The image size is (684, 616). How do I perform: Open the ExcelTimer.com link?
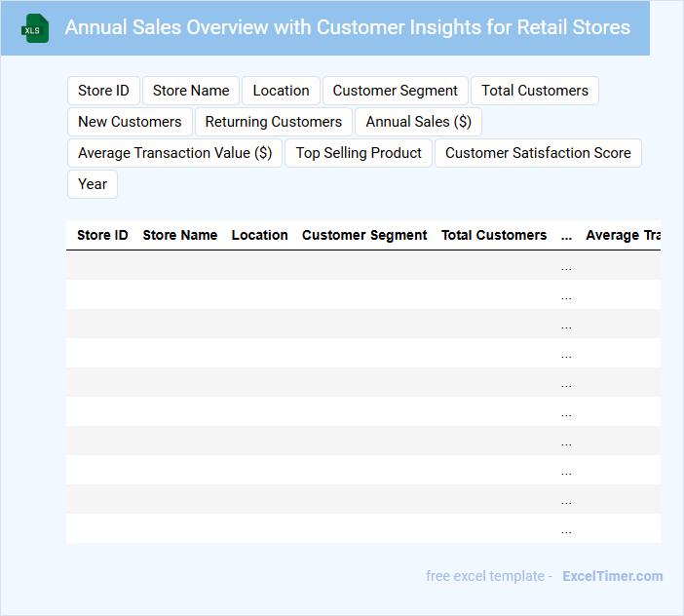(612, 576)
